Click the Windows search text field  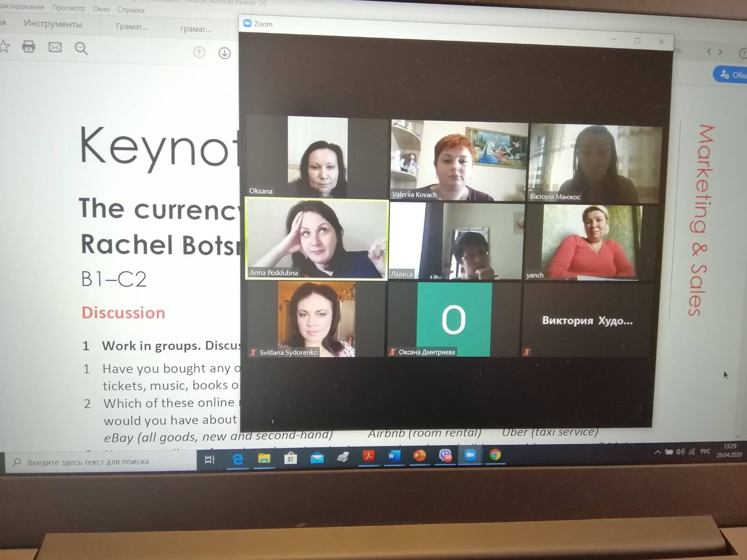pyautogui.click(x=103, y=462)
